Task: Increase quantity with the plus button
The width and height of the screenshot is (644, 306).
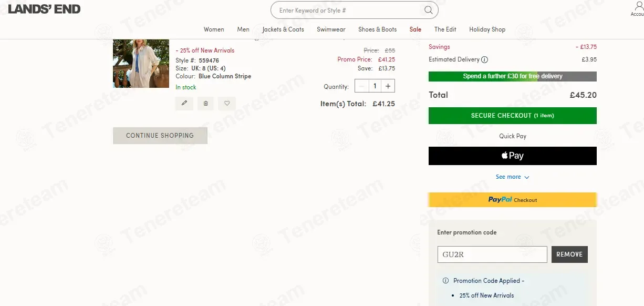Action: [x=388, y=86]
